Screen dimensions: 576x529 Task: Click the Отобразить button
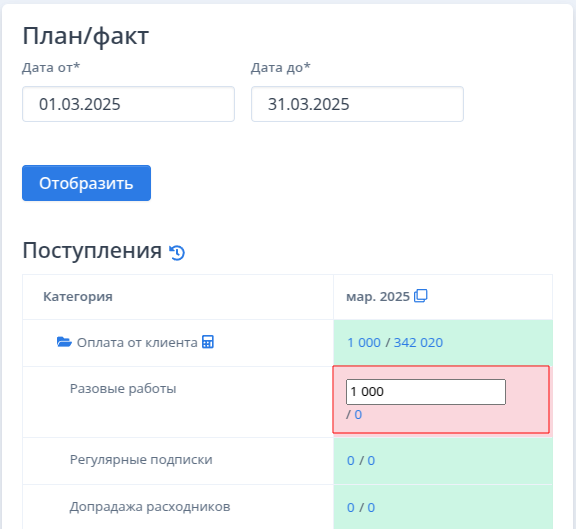[x=86, y=183]
